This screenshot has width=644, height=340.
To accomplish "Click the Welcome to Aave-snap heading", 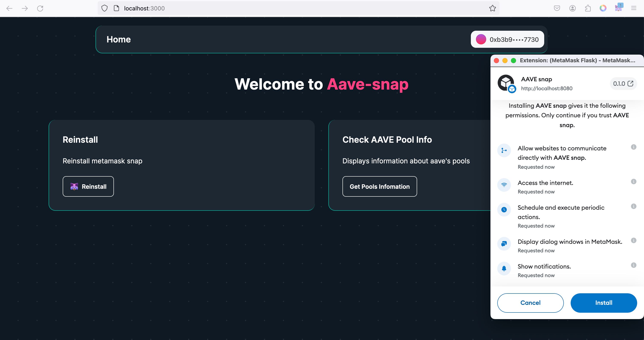I will pyautogui.click(x=321, y=84).
